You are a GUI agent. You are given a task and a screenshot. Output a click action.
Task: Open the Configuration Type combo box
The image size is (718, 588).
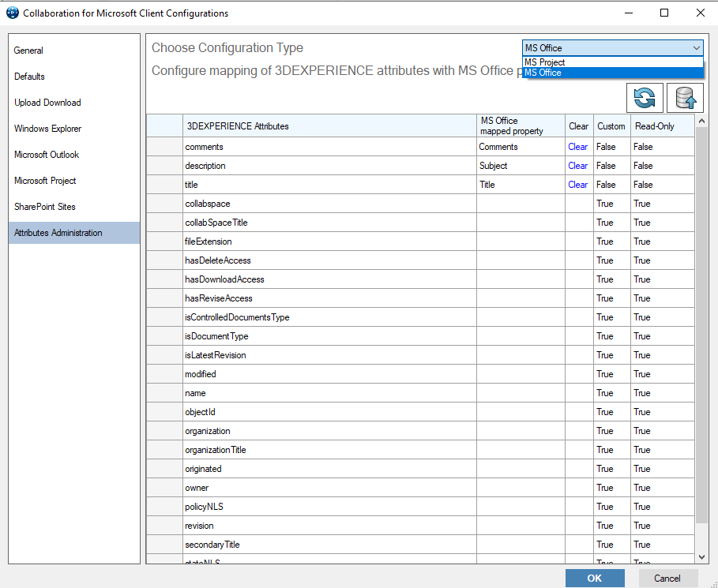click(613, 48)
